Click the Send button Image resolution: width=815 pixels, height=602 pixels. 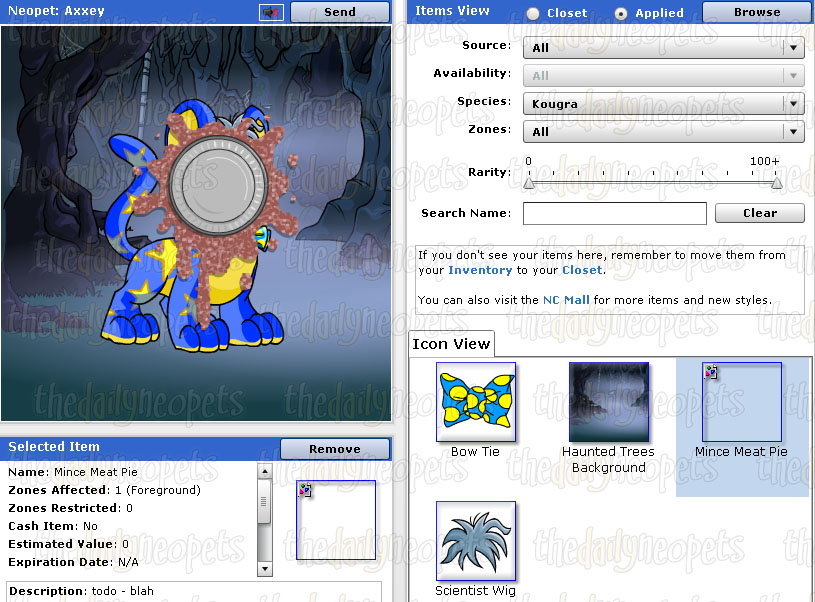[x=340, y=12]
